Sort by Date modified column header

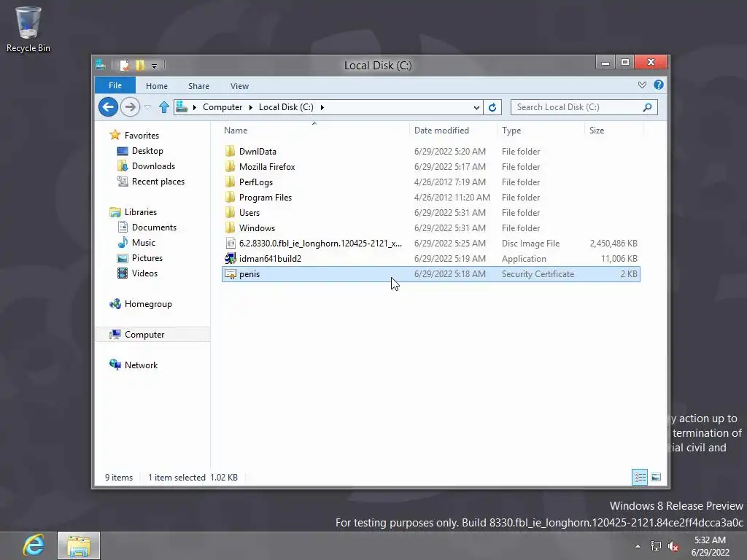point(441,131)
